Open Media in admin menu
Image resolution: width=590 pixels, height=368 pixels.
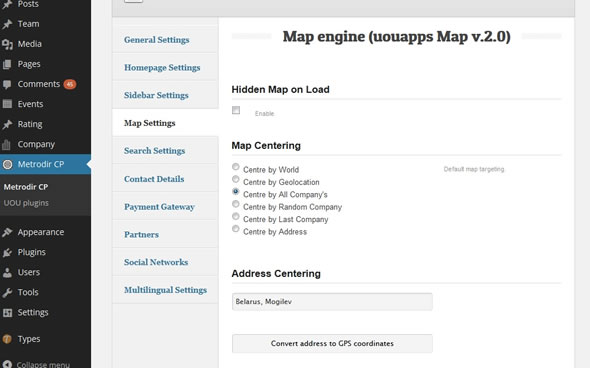pyautogui.click(x=29, y=44)
